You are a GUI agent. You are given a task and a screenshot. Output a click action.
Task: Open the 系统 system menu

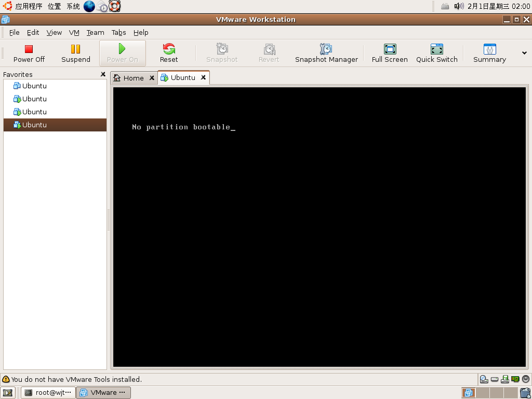click(73, 6)
